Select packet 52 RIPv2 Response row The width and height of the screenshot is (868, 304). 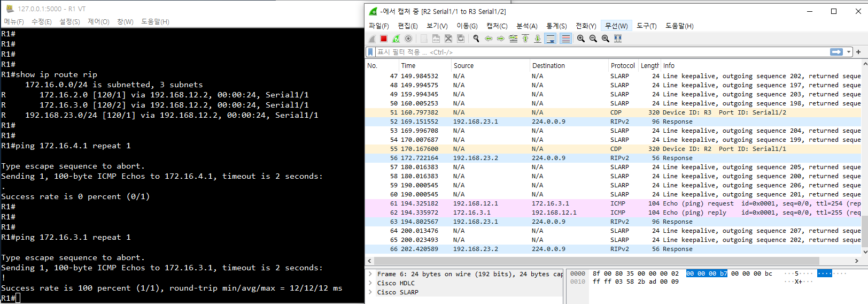pyautogui.click(x=614, y=121)
